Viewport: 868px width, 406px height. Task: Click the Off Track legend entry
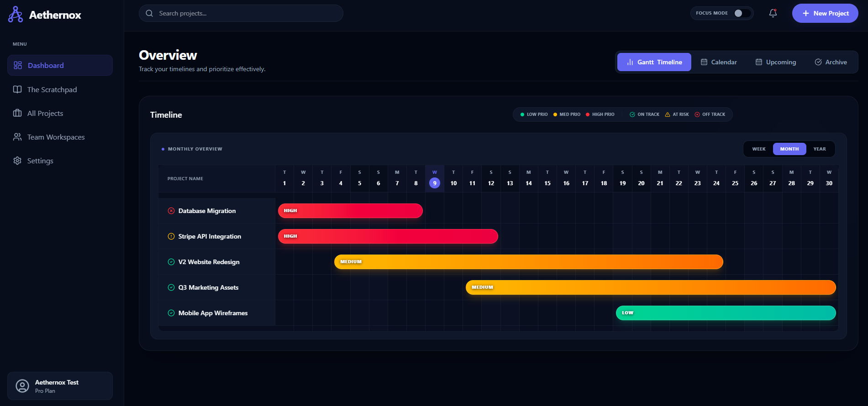[710, 115]
